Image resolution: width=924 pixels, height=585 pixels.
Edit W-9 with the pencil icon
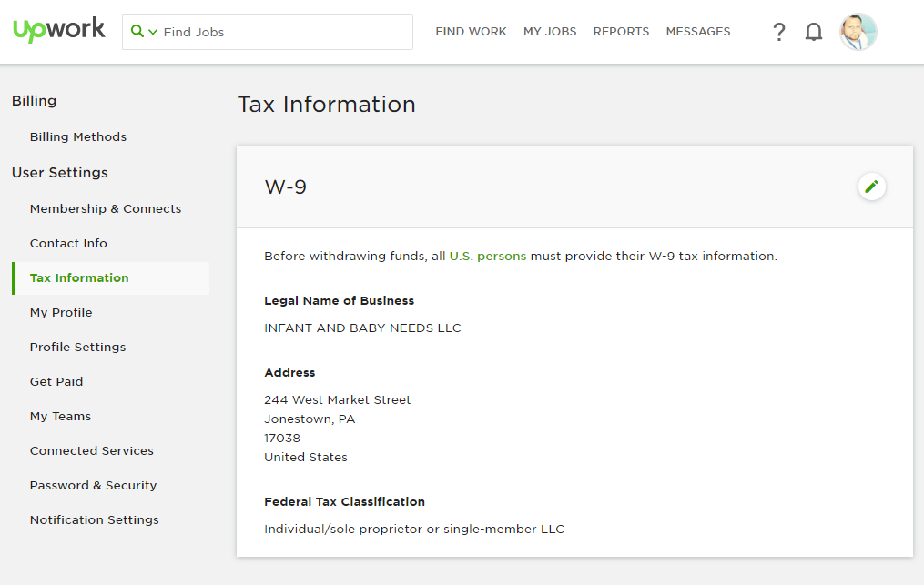[871, 187]
